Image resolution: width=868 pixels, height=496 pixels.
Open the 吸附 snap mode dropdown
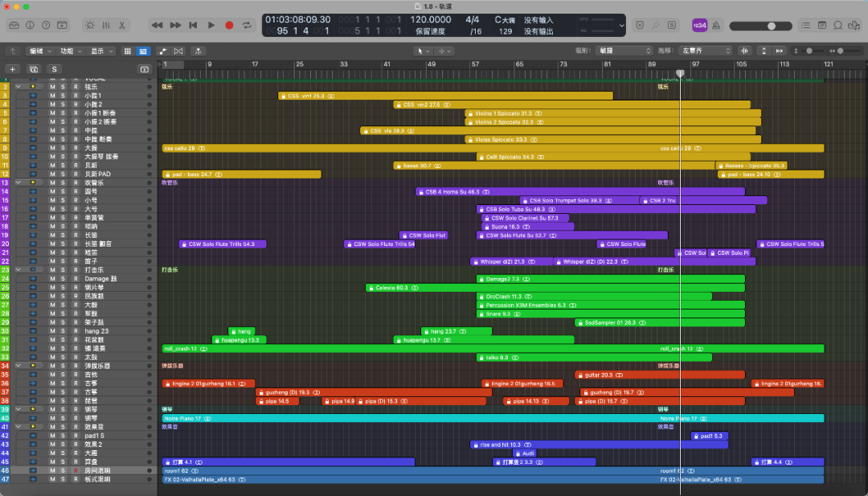624,51
